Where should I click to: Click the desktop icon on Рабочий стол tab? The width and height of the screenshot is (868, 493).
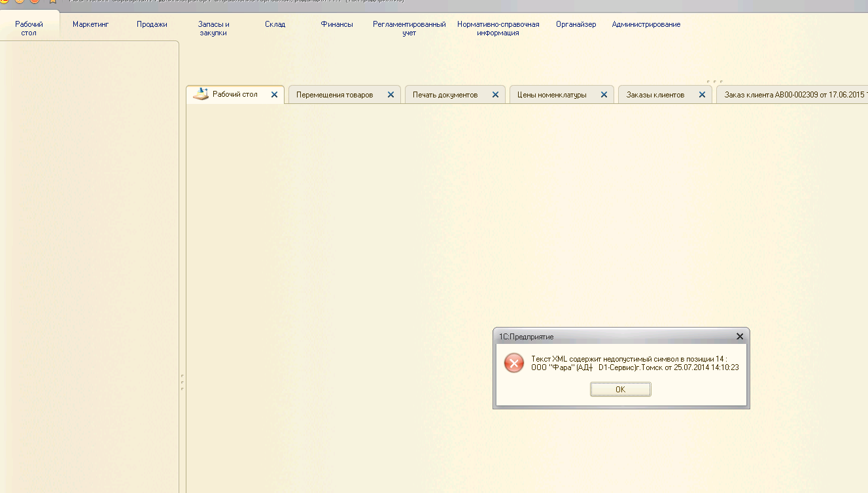tap(201, 94)
